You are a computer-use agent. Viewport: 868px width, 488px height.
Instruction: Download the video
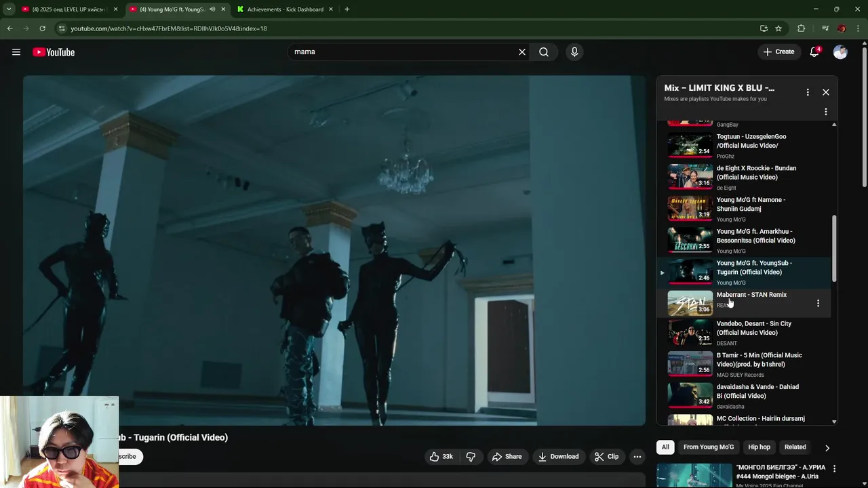[557, 457]
